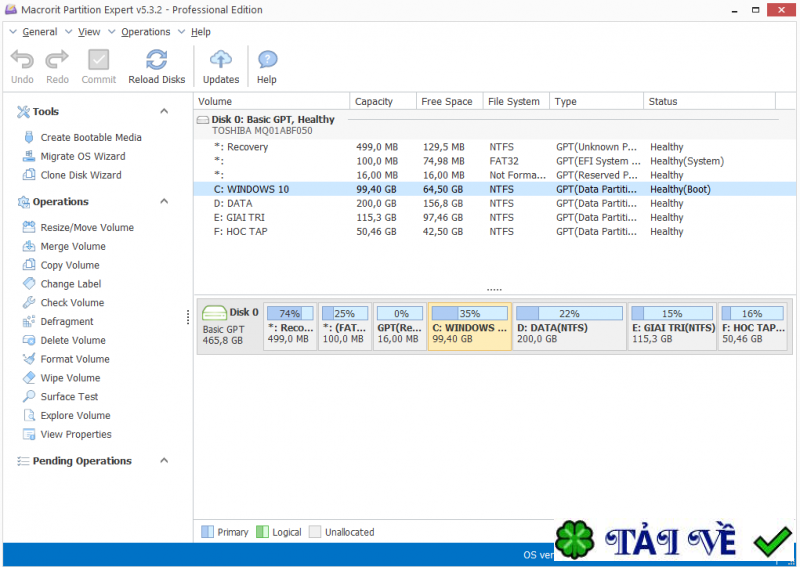This screenshot has height=567, width=800.
Task: Run Surface Test operation
Action: (60, 397)
